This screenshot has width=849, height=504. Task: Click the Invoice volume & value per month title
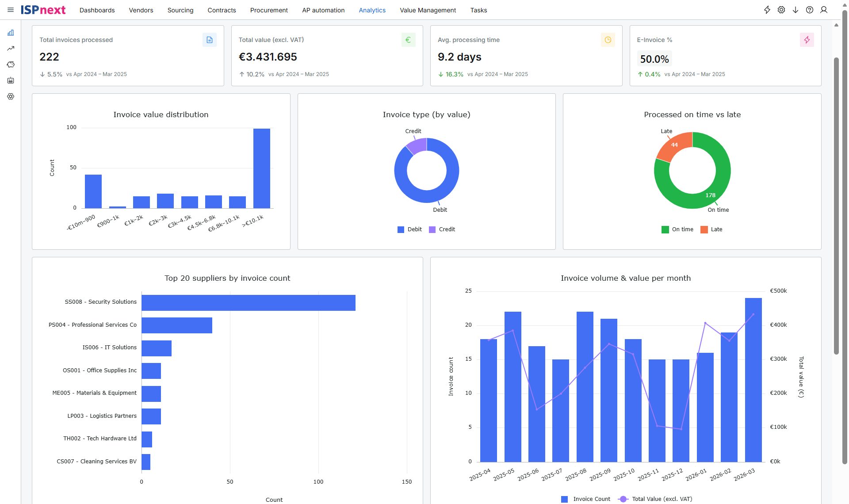(x=626, y=279)
